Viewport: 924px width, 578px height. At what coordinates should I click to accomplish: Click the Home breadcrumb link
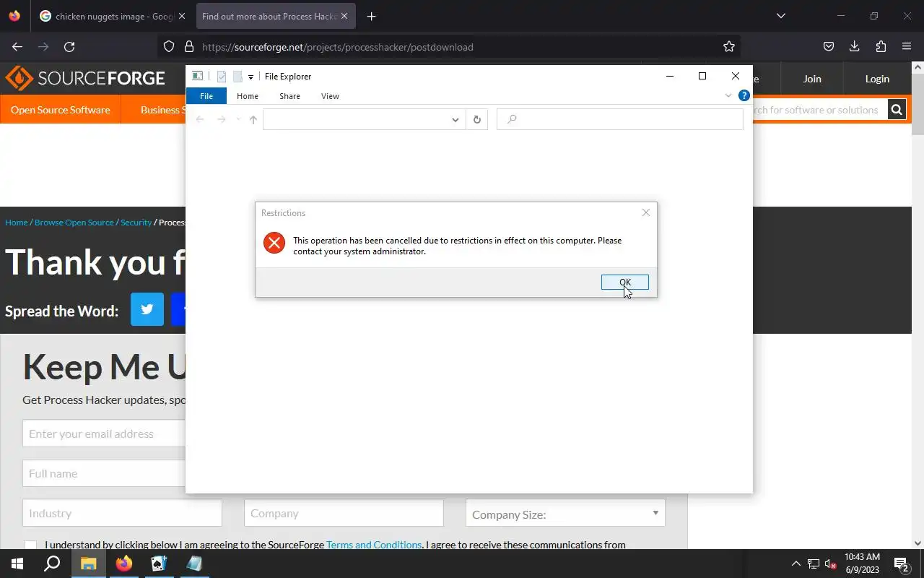(x=16, y=223)
